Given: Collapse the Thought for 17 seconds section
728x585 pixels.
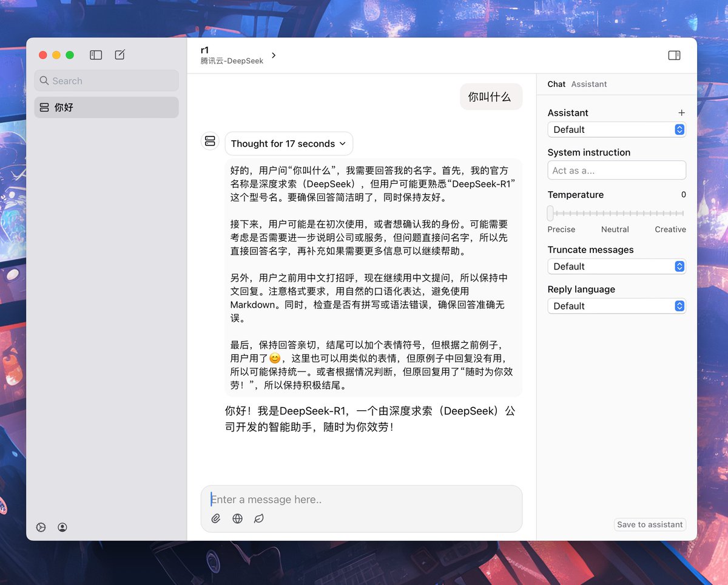Looking at the screenshot, I should (x=289, y=144).
